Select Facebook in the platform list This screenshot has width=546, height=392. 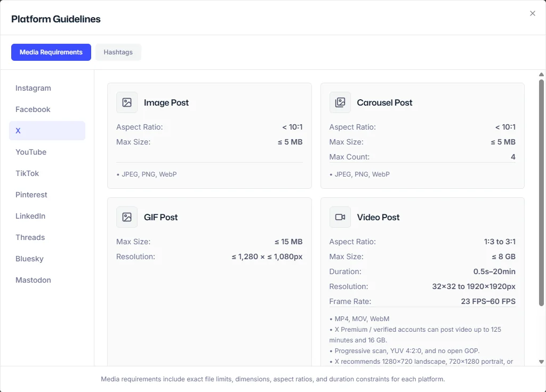(47, 109)
